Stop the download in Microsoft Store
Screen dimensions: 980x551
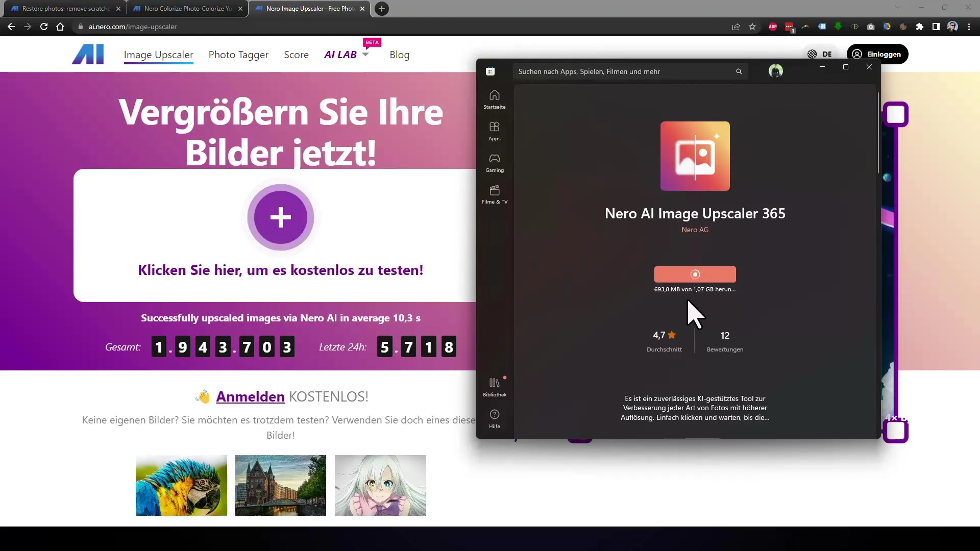(x=695, y=274)
